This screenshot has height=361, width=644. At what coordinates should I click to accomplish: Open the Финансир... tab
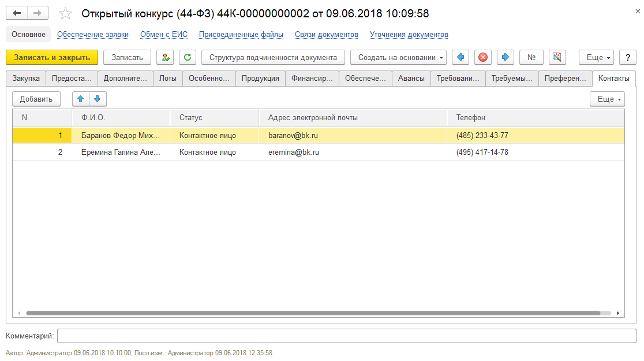(x=312, y=79)
